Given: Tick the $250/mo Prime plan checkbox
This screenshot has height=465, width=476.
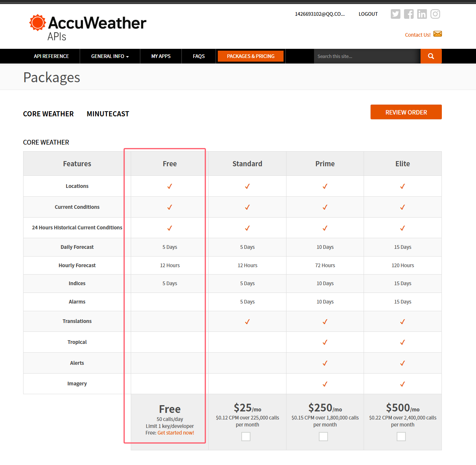Looking at the screenshot, I should 324,436.
